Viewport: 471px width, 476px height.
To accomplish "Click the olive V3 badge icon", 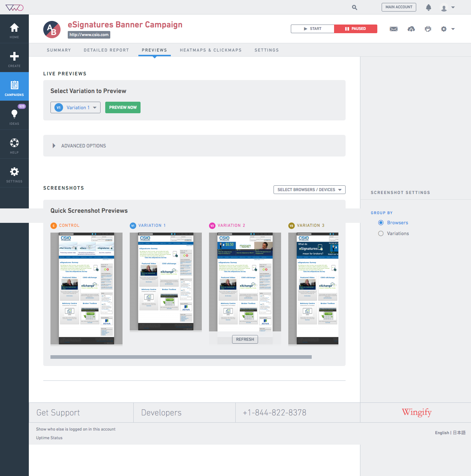I will (292, 226).
